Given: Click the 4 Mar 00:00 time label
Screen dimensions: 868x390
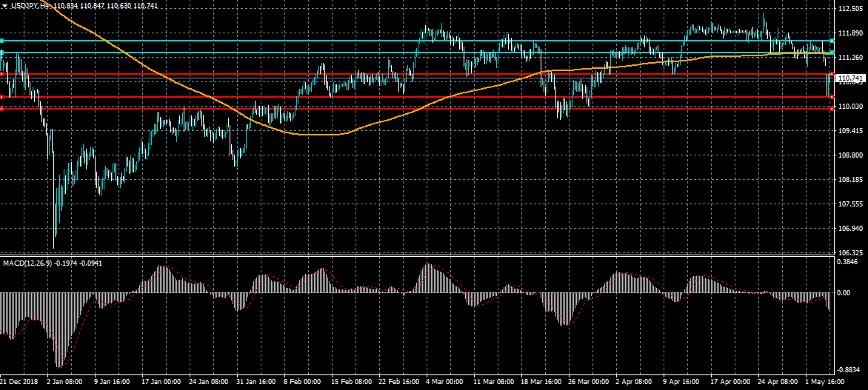Looking at the screenshot, I should click(x=443, y=382).
